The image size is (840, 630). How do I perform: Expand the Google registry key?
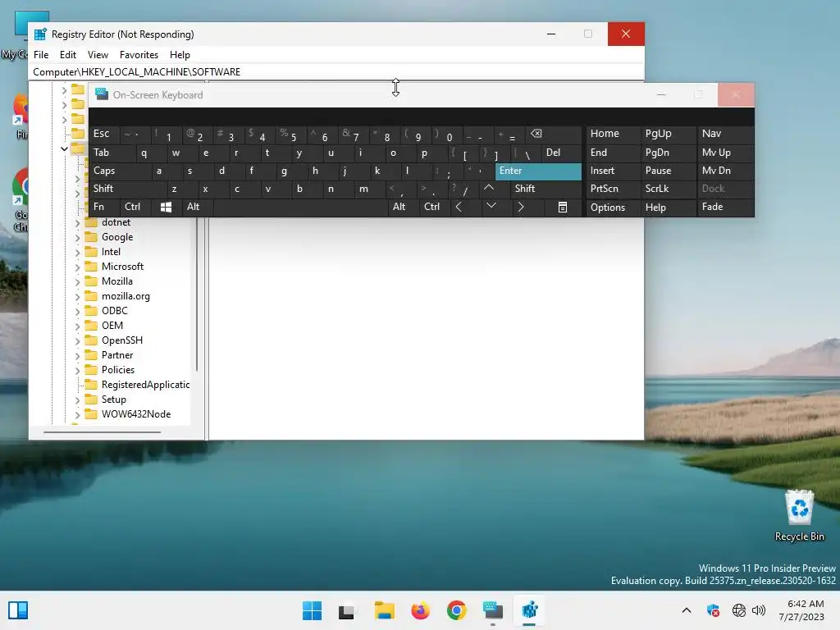[77, 237]
